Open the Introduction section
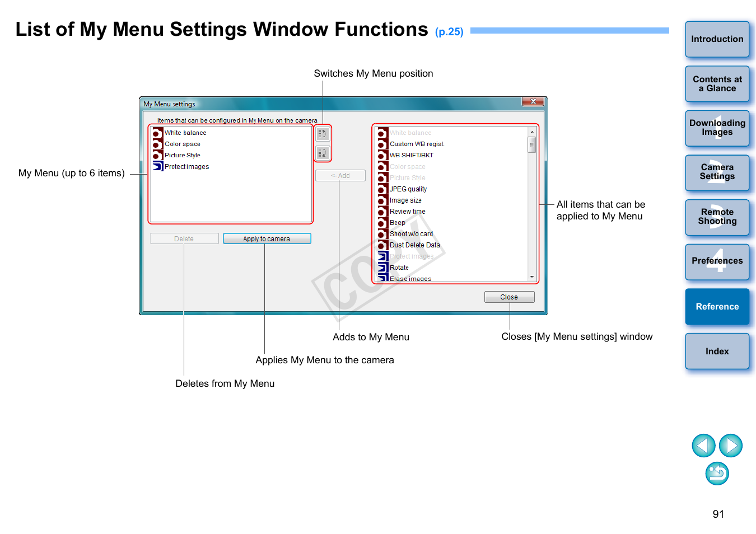756x534 pixels. (x=717, y=39)
